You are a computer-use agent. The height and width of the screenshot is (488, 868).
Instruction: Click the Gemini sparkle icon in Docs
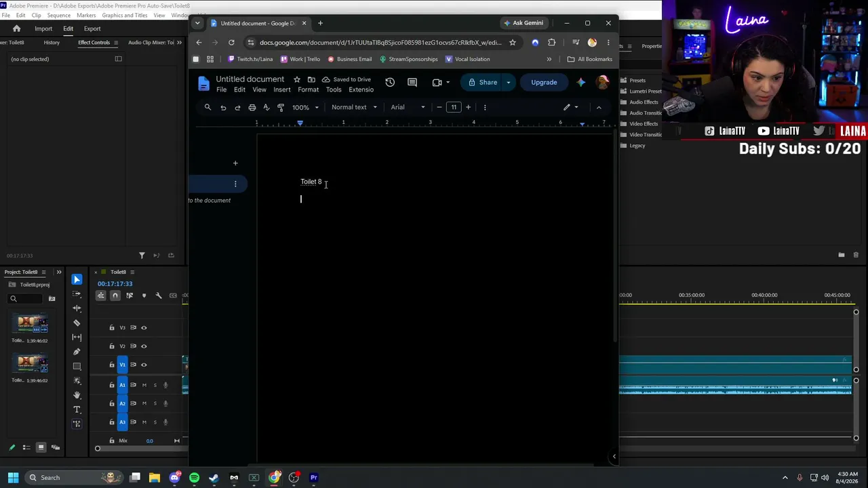click(581, 82)
